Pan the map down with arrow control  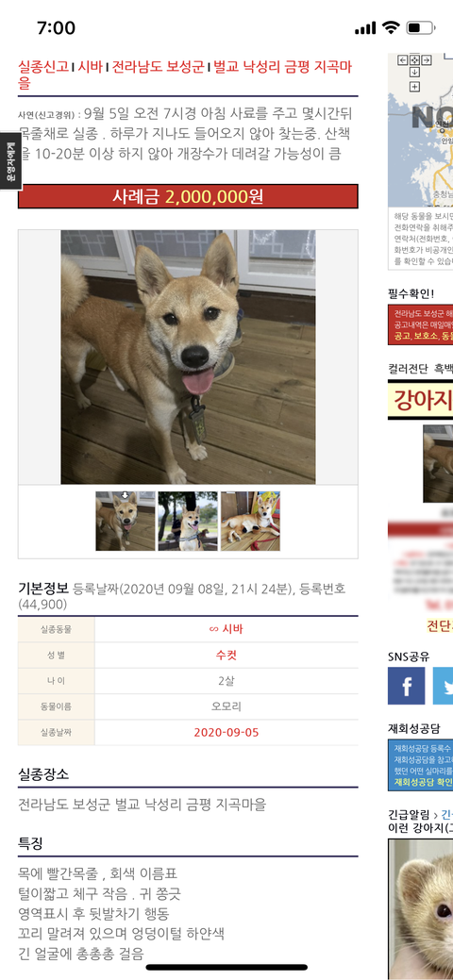[x=415, y=72]
